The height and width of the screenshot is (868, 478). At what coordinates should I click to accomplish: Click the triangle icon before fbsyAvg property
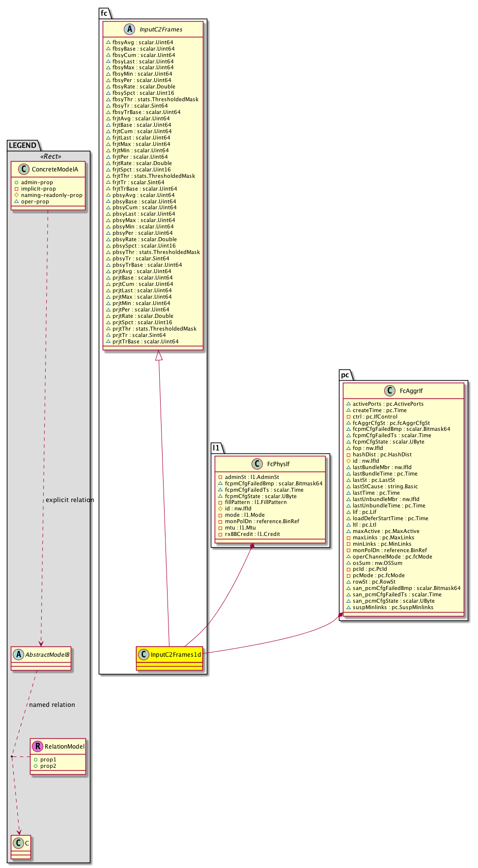(x=108, y=43)
